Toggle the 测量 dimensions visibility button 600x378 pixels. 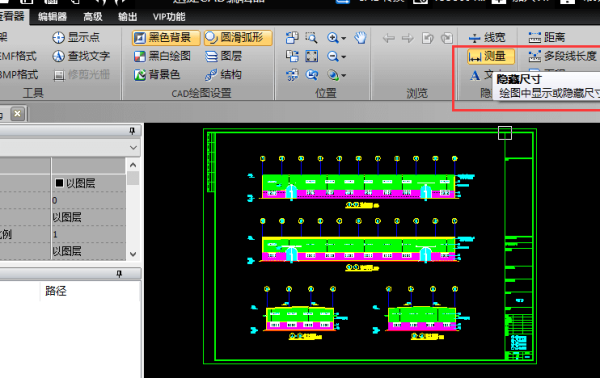point(491,57)
